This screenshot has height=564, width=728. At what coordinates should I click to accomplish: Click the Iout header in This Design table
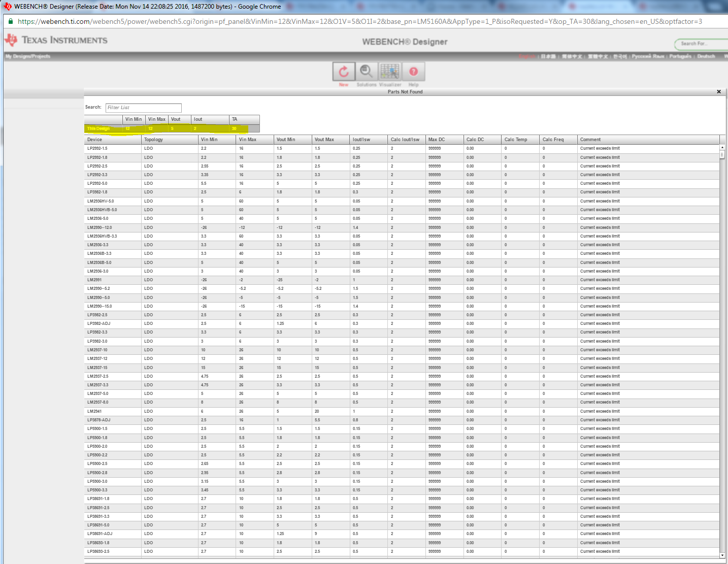[x=210, y=119]
